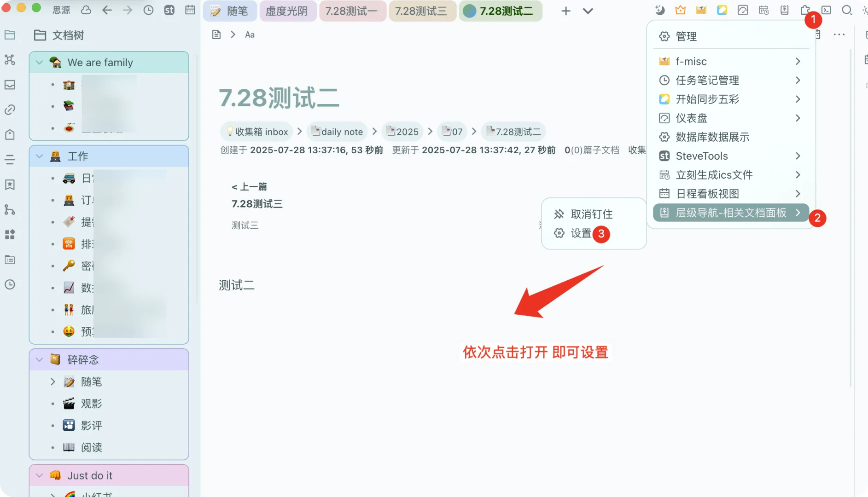Click 设置 to open panel settings

tap(580, 234)
